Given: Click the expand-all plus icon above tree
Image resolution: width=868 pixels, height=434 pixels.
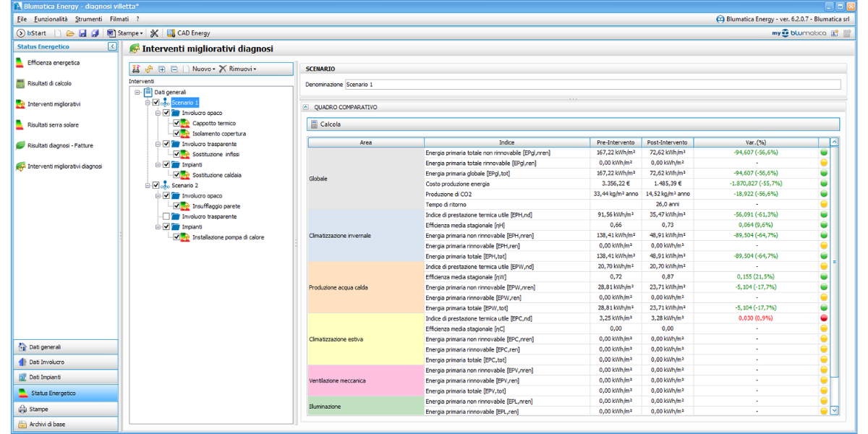Looking at the screenshot, I should 161,69.
